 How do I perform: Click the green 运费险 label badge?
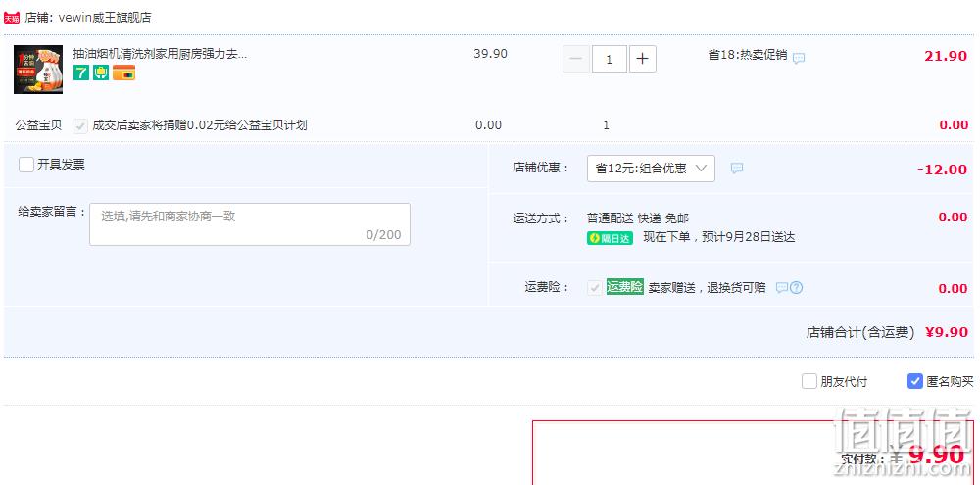tap(624, 287)
